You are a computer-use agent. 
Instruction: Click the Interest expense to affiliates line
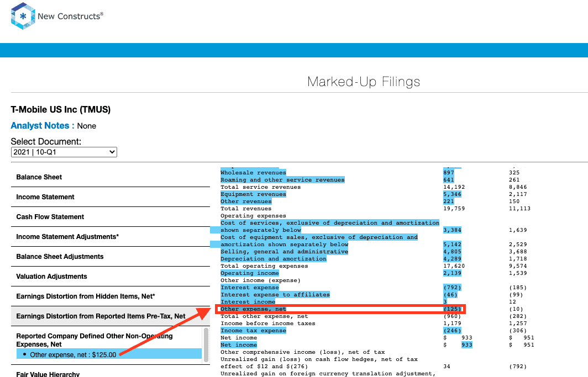coord(275,295)
